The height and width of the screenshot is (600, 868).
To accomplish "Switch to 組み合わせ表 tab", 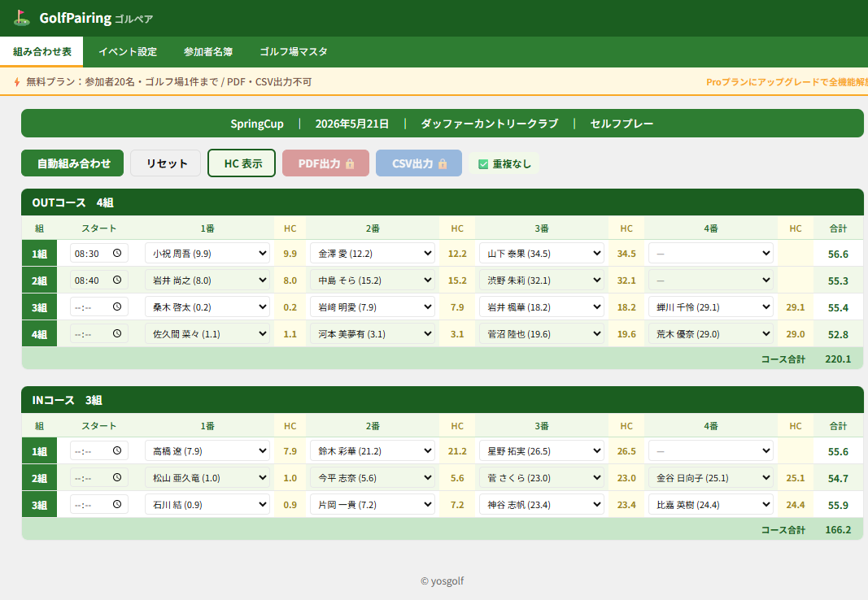I will [41, 52].
